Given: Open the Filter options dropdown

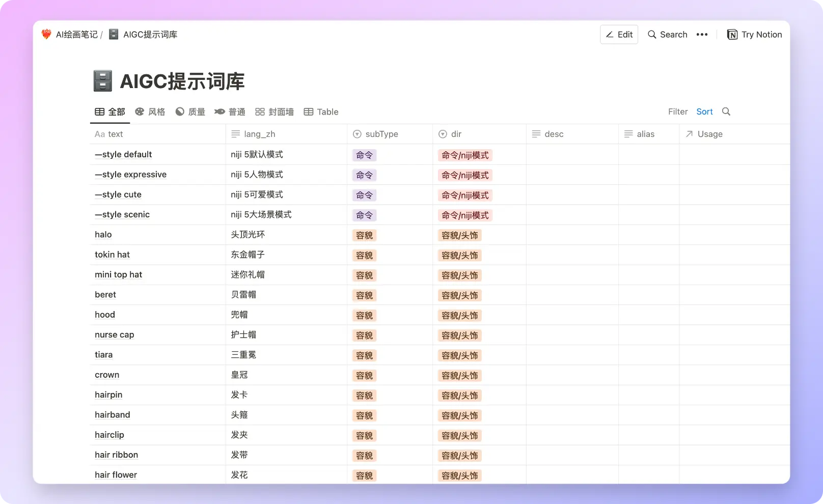Looking at the screenshot, I should click(x=677, y=111).
